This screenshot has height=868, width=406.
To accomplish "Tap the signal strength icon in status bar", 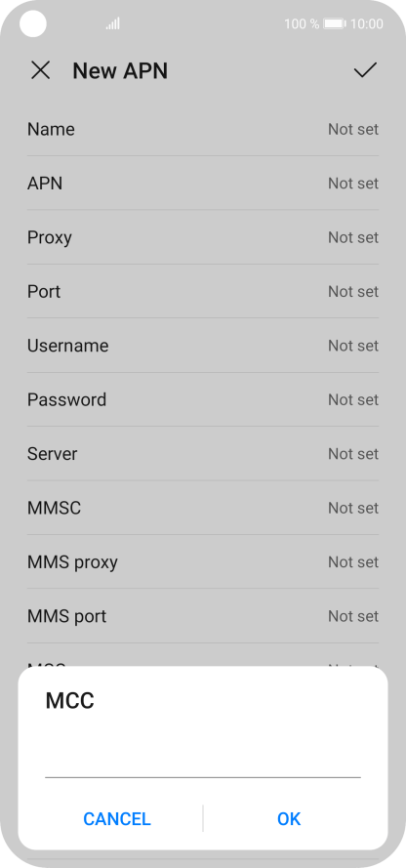I will [113, 23].
